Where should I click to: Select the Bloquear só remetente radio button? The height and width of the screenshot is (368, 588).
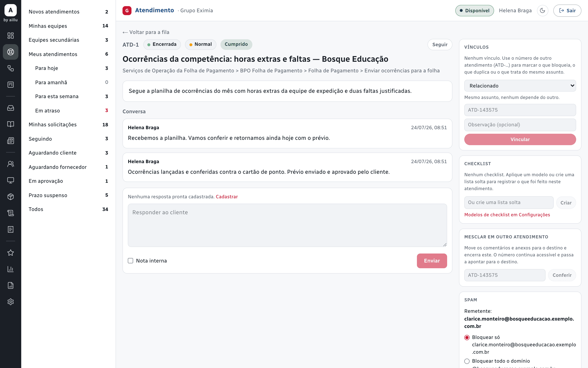(x=467, y=337)
